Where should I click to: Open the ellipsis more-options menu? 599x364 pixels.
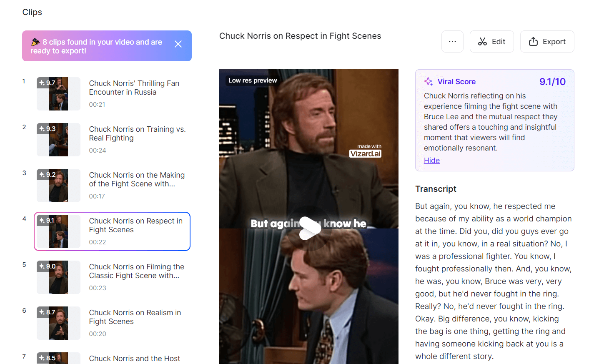point(452,41)
